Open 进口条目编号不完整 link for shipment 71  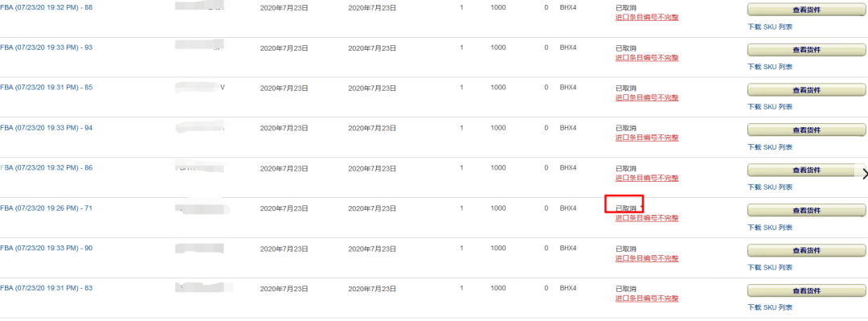[x=646, y=218]
